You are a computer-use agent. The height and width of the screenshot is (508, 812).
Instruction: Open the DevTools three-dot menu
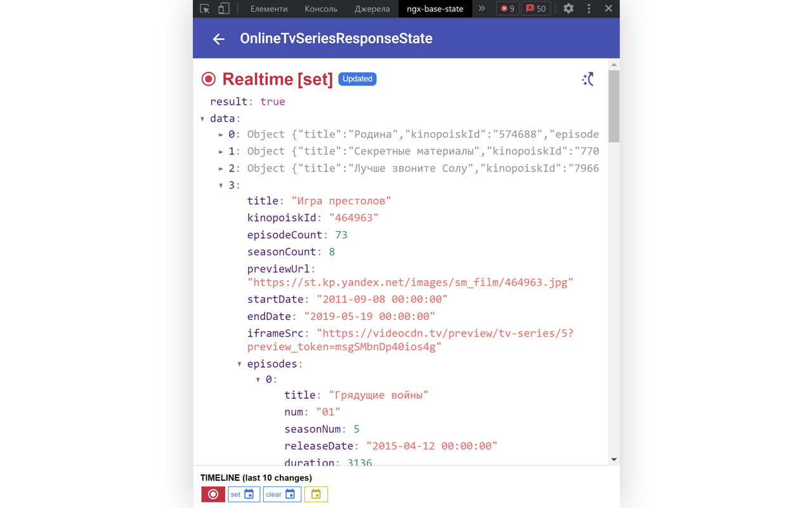point(589,9)
